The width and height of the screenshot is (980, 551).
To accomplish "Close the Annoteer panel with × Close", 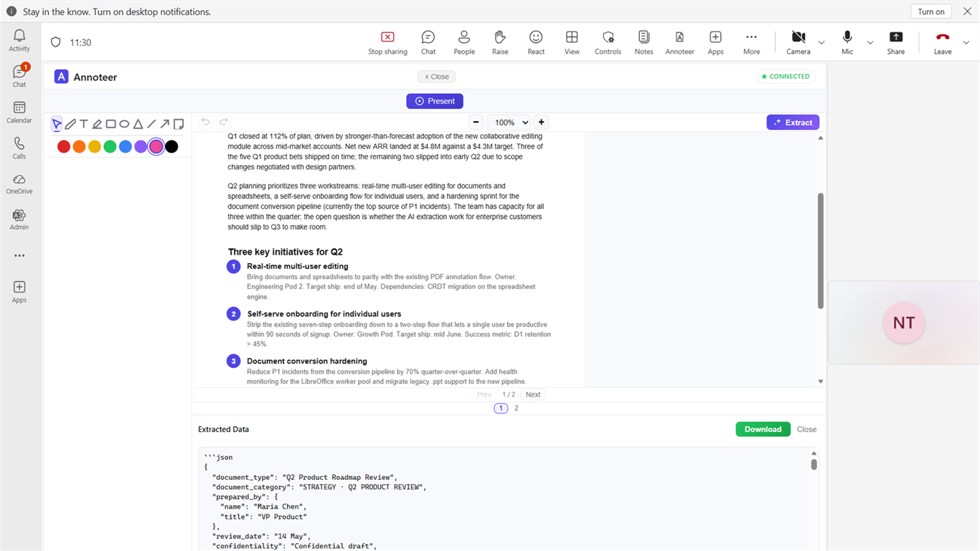I will (437, 76).
